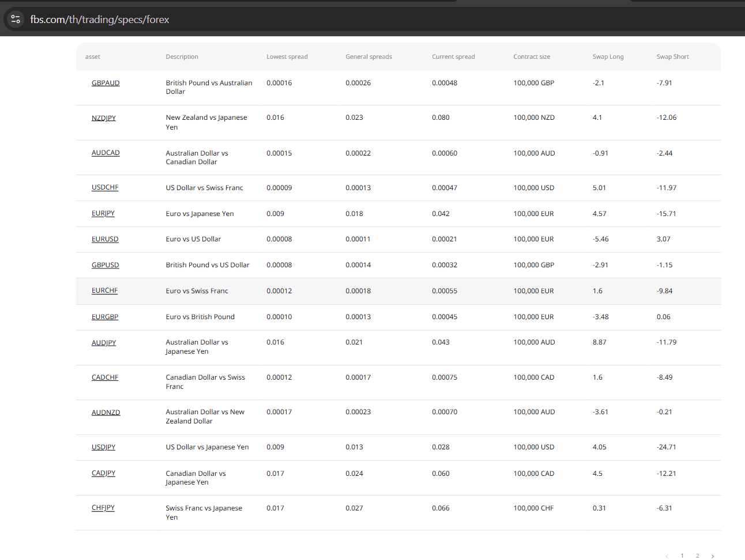
Task: Select page 1 in the pagination
Action: pos(682,556)
